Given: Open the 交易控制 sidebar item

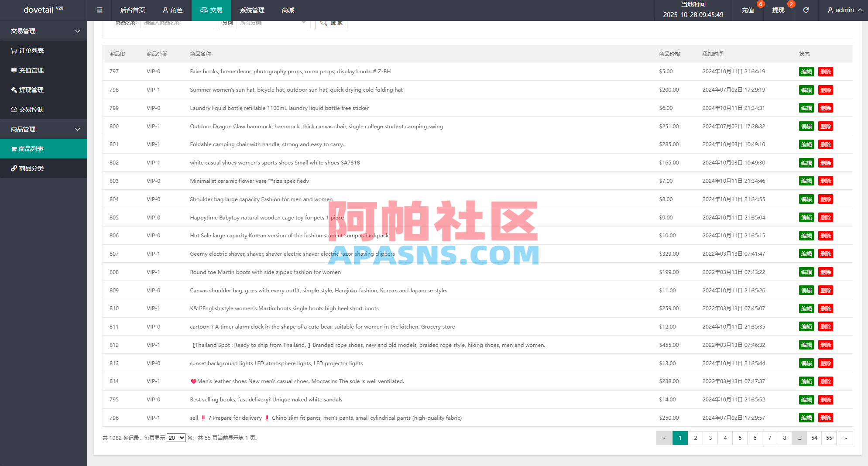Looking at the screenshot, I should [44, 110].
